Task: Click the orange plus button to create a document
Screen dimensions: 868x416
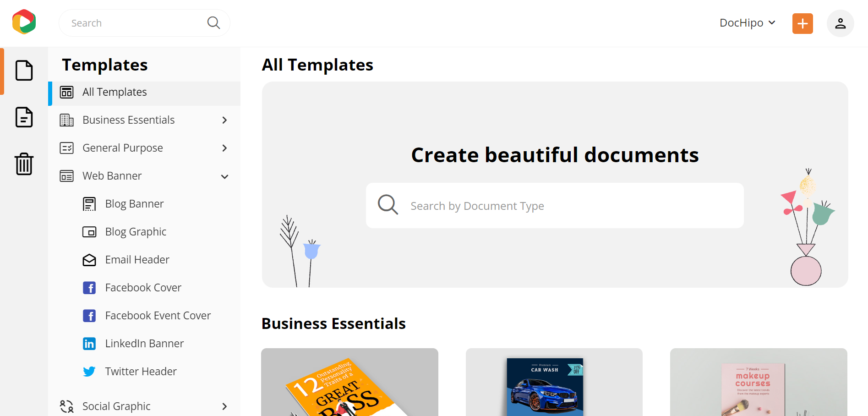Action: 802,23
